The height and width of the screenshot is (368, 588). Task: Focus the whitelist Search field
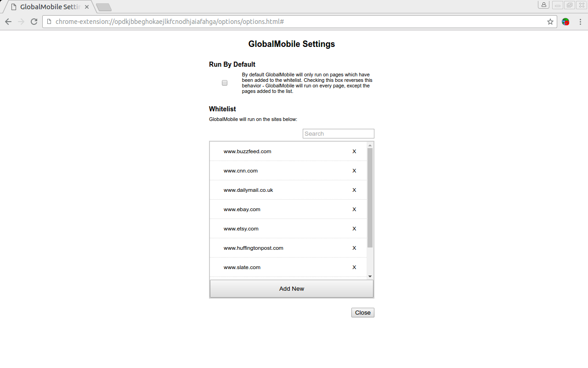click(339, 133)
